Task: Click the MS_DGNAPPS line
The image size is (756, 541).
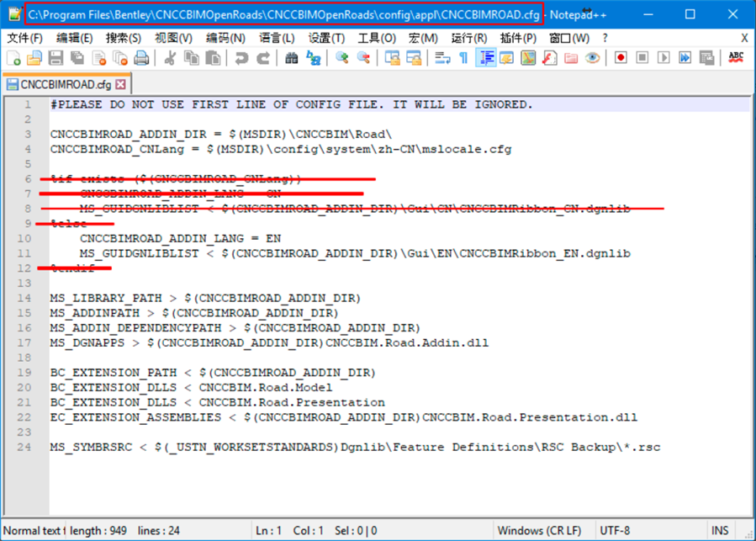Action: tap(269, 342)
